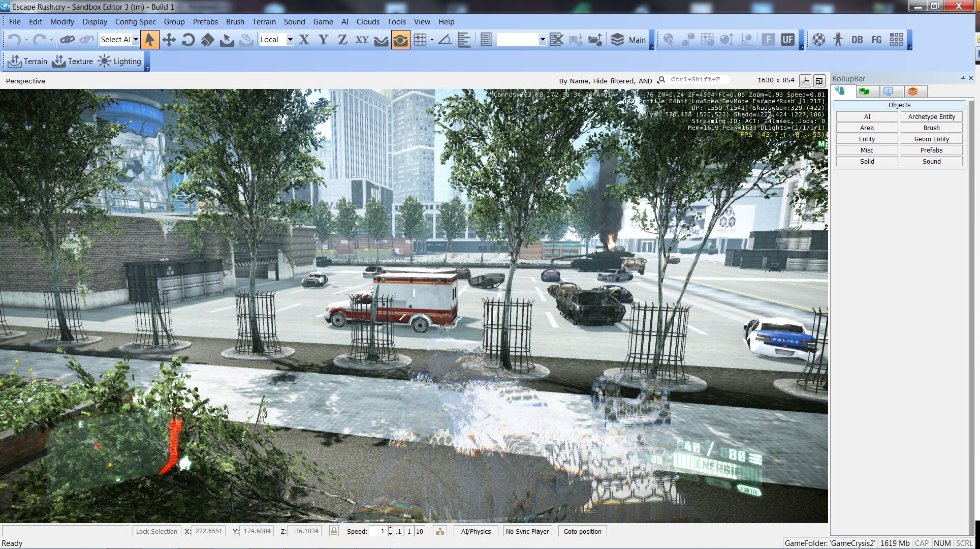Click the Save selected objects icon
Image resolution: width=980 pixels, height=549 pixels.
[576, 40]
